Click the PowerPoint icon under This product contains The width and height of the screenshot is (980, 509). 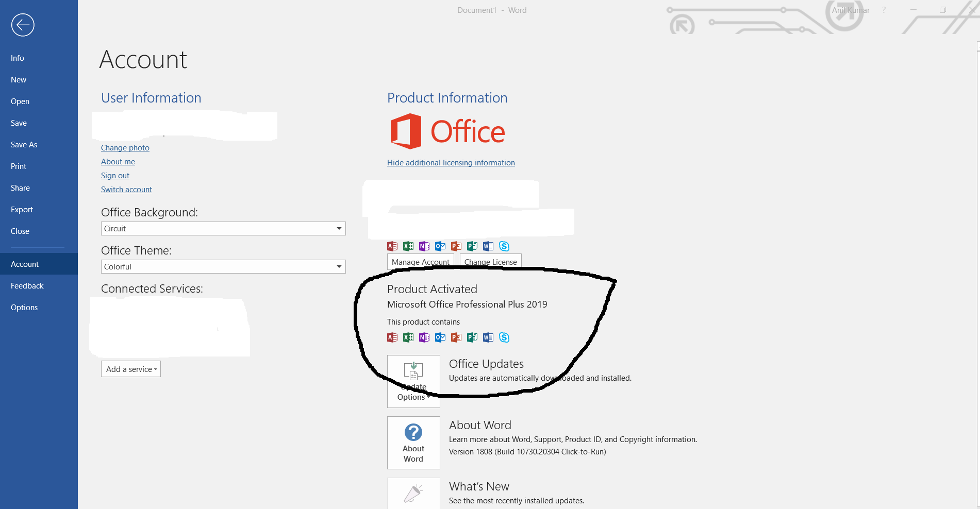pos(456,337)
